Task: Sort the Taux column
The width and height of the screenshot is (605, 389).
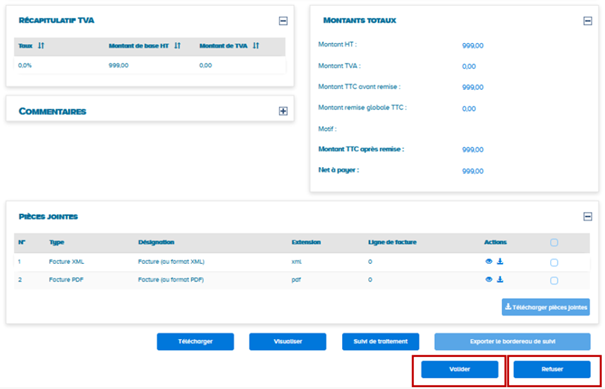Action: pyautogui.click(x=41, y=46)
